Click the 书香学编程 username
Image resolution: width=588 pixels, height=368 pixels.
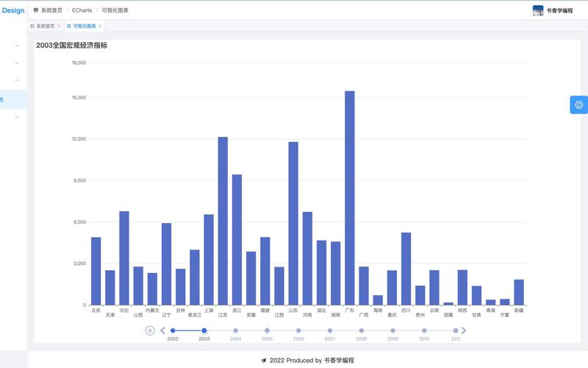(559, 10)
